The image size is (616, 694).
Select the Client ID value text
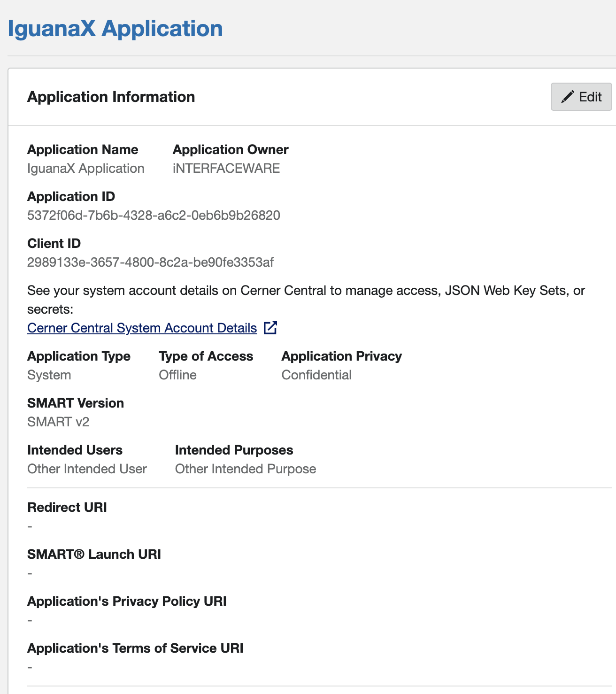click(x=150, y=262)
